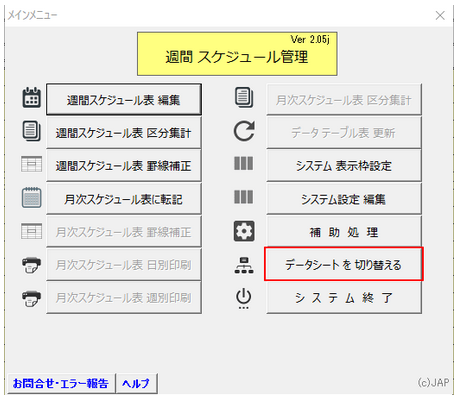Click データテーブル表 更新 button
The width and height of the screenshot is (456, 399).
(344, 133)
